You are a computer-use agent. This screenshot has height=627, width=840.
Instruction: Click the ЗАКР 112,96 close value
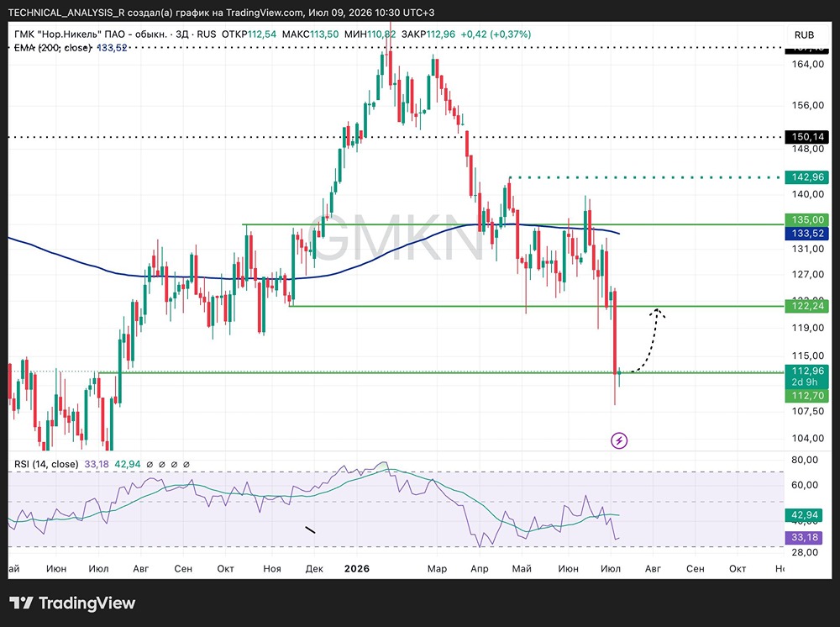428,34
